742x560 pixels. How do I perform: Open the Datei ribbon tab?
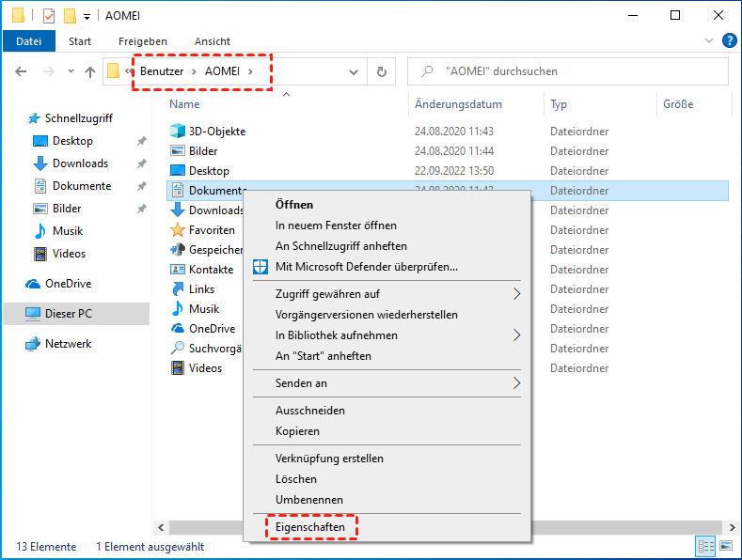coord(29,41)
